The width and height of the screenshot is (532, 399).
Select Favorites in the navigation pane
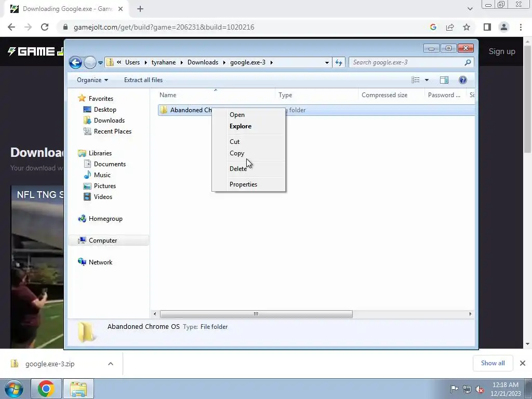101,99
